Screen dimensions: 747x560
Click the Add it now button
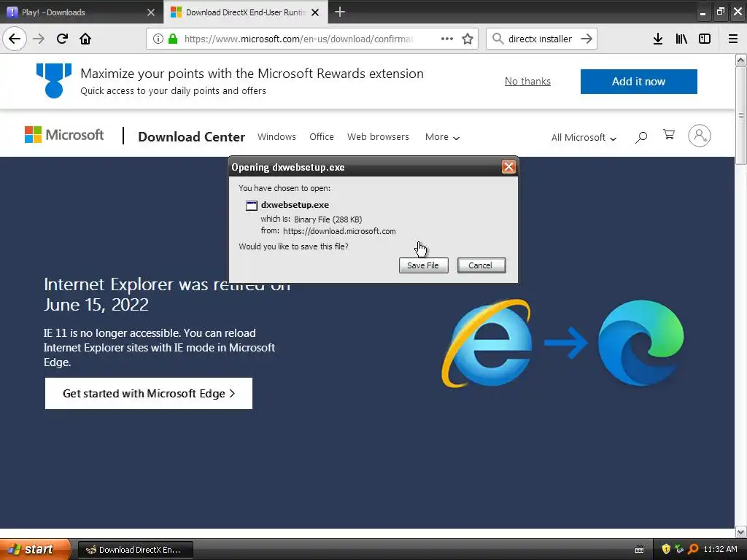pyautogui.click(x=638, y=82)
